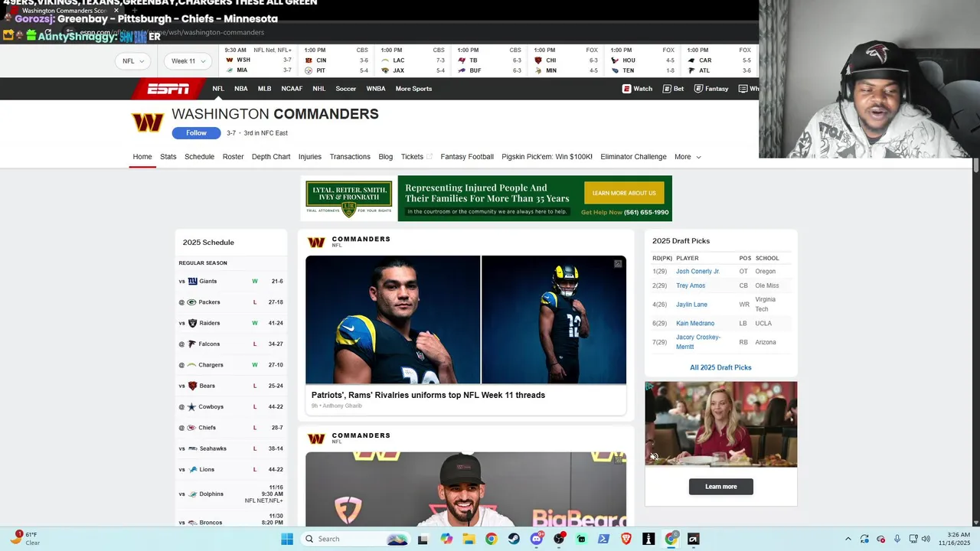
Task: Open File Explorer from the taskbar
Action: pos(469,539)
